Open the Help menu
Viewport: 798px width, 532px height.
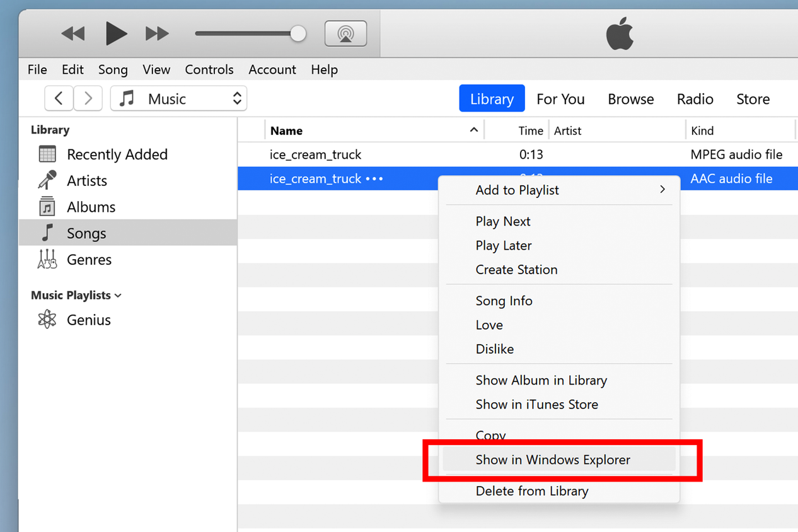click(x=324, y=69)
